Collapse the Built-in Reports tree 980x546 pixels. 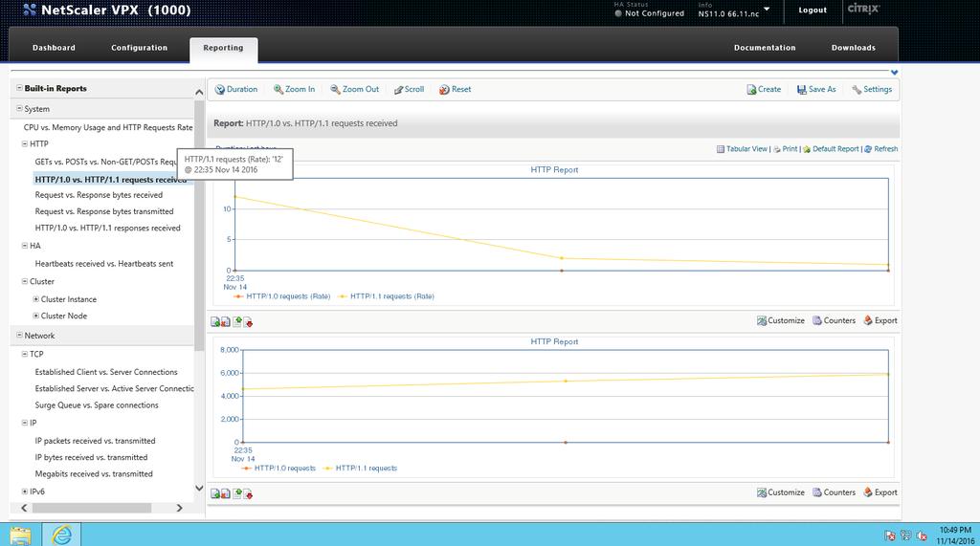coord(19,88)
